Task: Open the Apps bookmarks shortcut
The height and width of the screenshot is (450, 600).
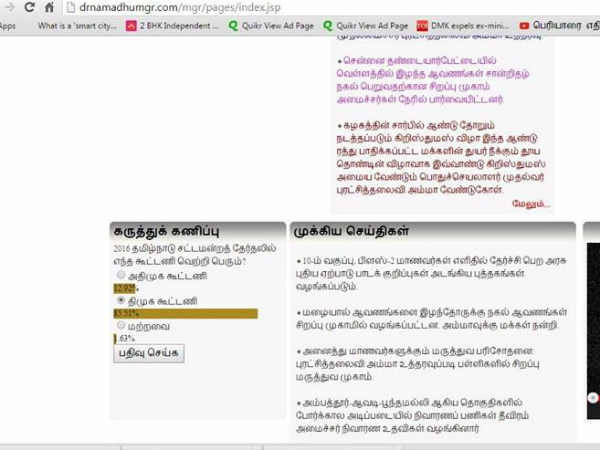Action: (8, 25)
